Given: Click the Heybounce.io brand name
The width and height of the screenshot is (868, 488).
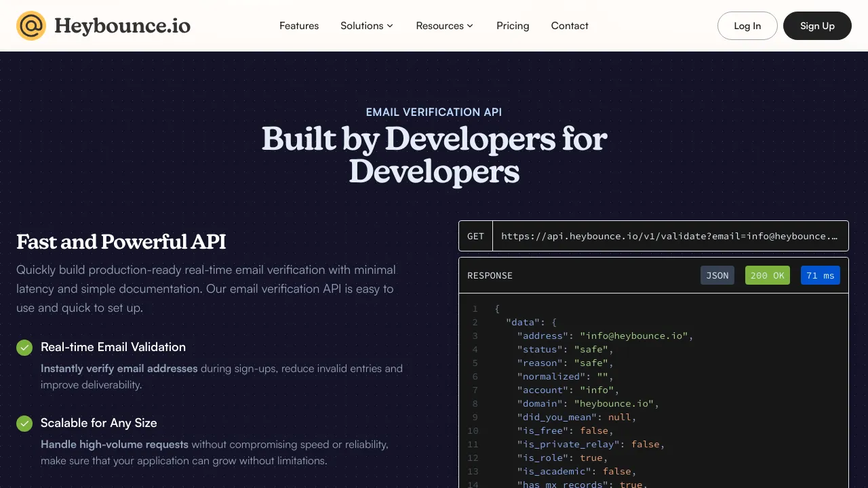Looking at the screenshot, I should pos(122,26).
